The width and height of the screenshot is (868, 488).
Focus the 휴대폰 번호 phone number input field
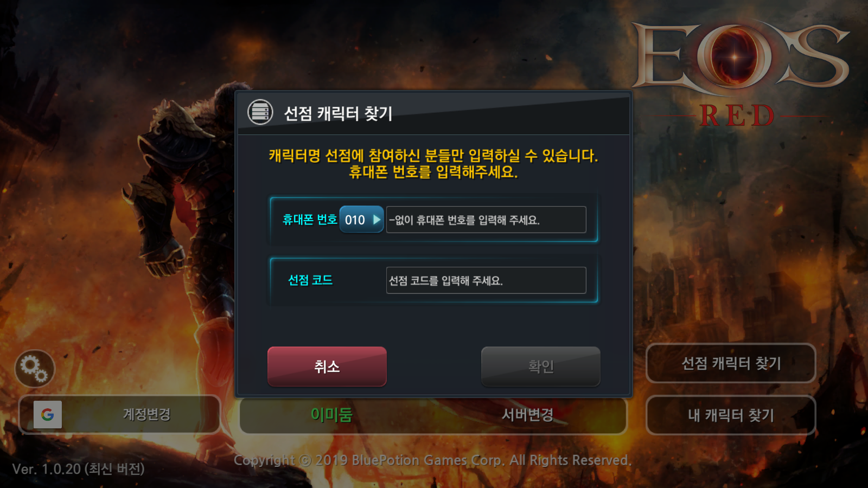click(x=486, y=220)
